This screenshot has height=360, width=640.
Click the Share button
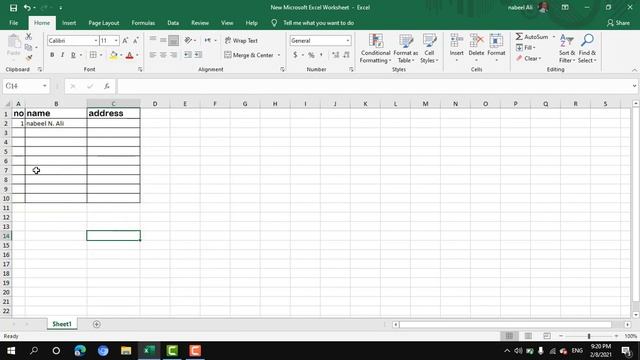(x=618, y=23)
